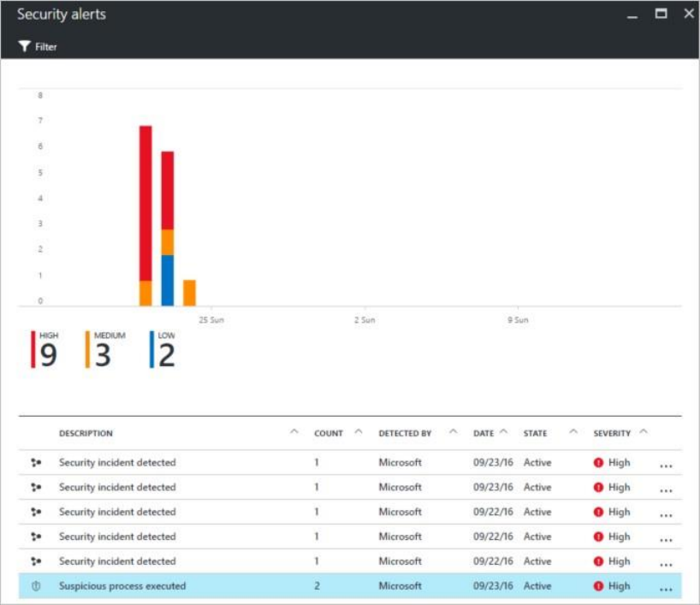Click the Medium severity count of 3
This screenshot has height=605, width=700.
click(x=103, y=355)
